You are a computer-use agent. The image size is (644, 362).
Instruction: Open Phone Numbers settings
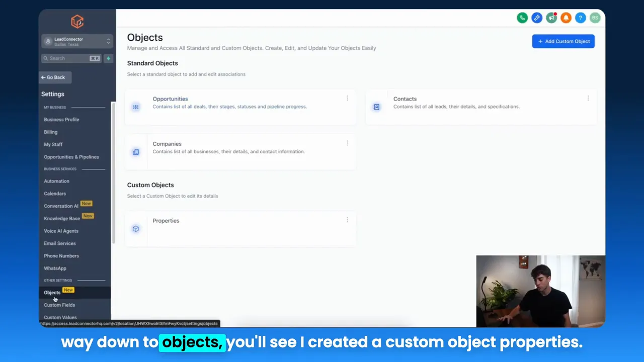tap(61, 256)
